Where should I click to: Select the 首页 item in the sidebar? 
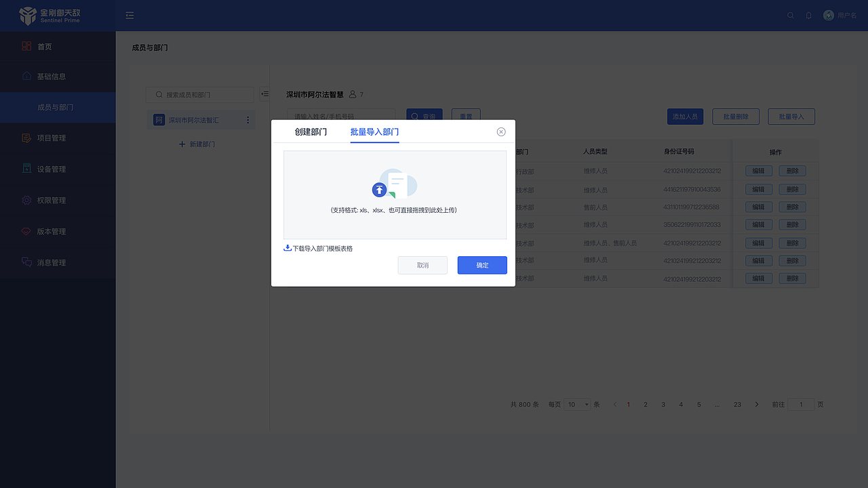pos(44,46)
